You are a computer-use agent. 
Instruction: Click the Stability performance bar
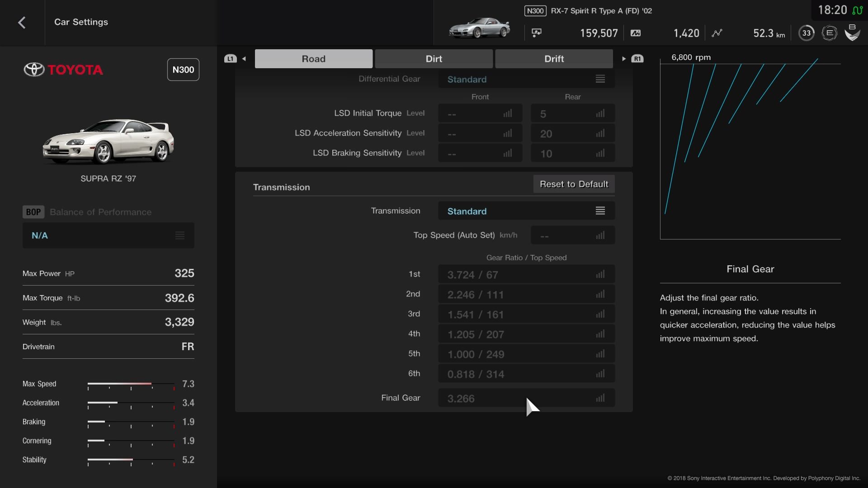[131, 461]
